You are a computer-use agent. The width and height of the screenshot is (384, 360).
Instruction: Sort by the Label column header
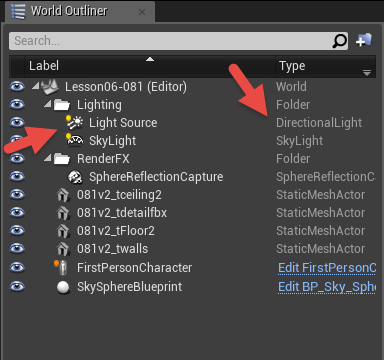click(x=150, y=66)
